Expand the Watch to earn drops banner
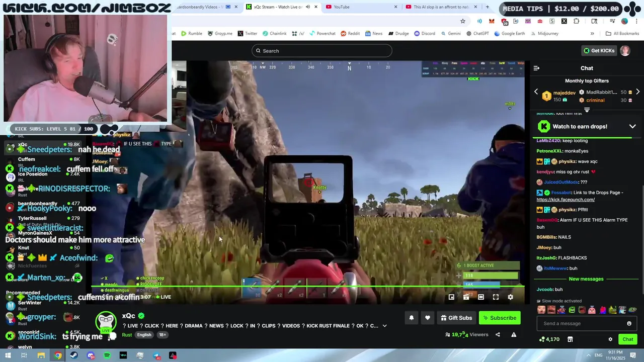The width and height of the screenshot is (644, 362). click(632, 127)
